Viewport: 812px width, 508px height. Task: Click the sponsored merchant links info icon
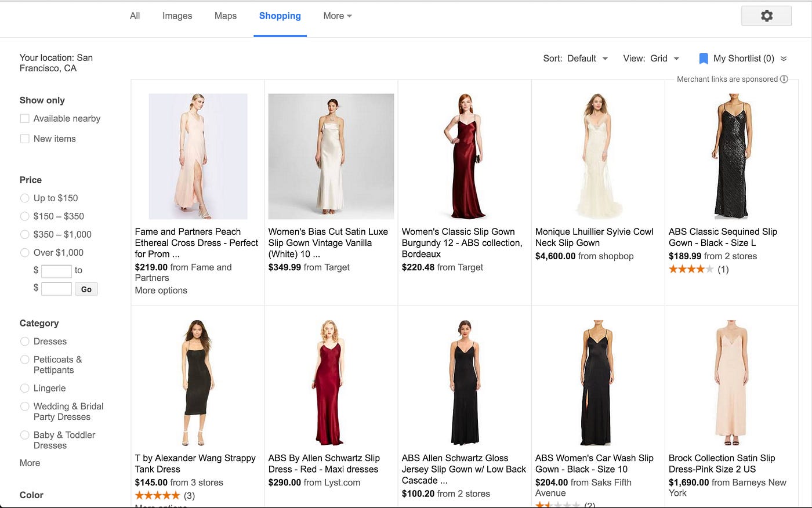coord(784,79)
